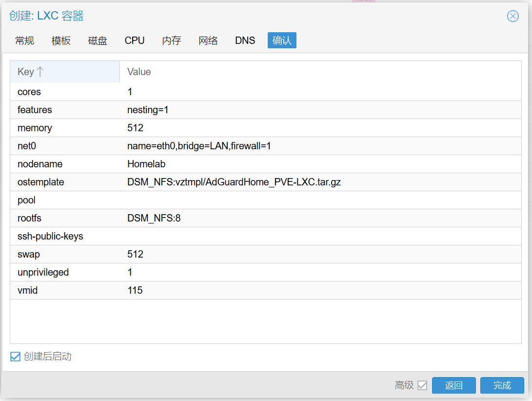
Task: Switch to the DNS tab
Action: (245, 41)
